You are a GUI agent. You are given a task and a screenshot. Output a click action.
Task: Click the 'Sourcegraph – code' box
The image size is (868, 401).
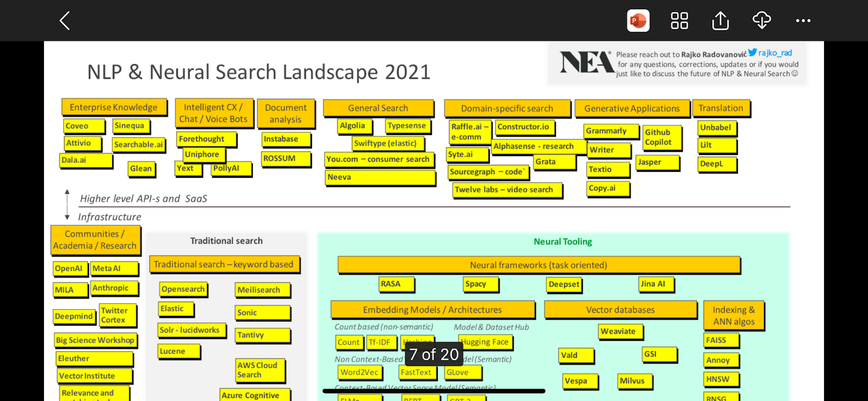[488, 172]
